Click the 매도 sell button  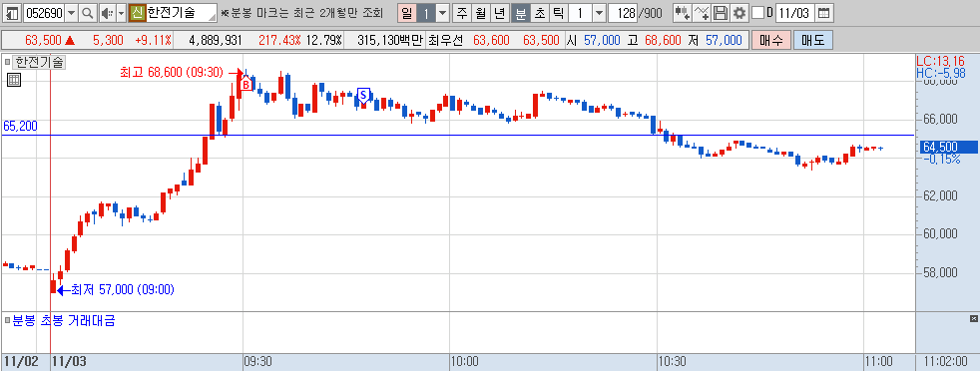tap(812, 41)
